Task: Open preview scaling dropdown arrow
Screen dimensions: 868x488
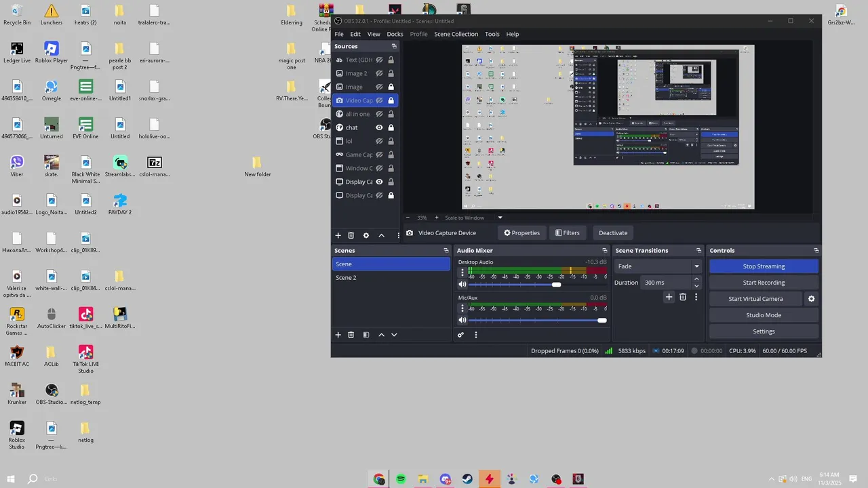Action: point(500,218)
